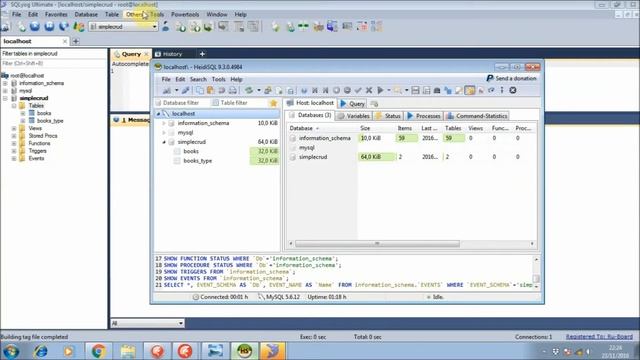Select books_type table in HeidiSQL tree
640x360 pixels.
[x=198, y=161]
